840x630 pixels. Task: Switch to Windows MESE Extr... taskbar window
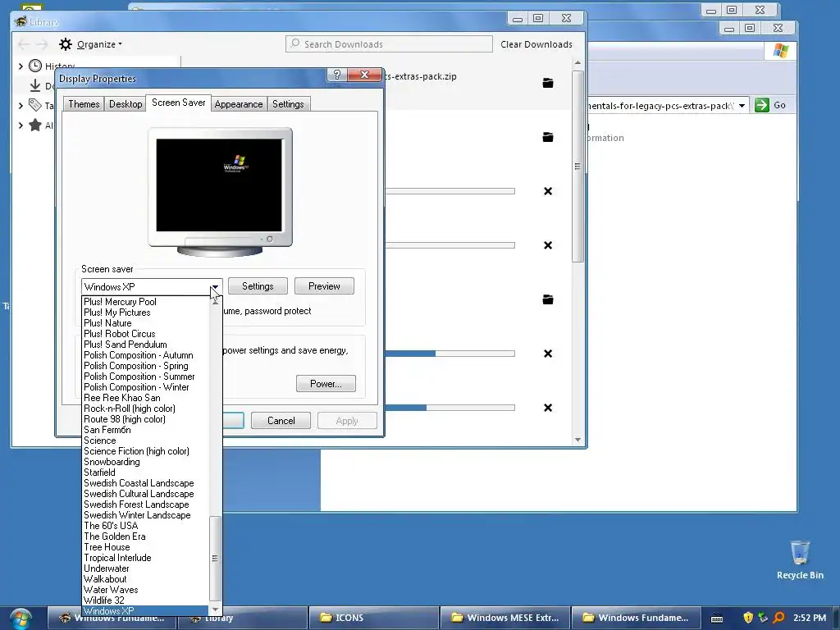504,618
